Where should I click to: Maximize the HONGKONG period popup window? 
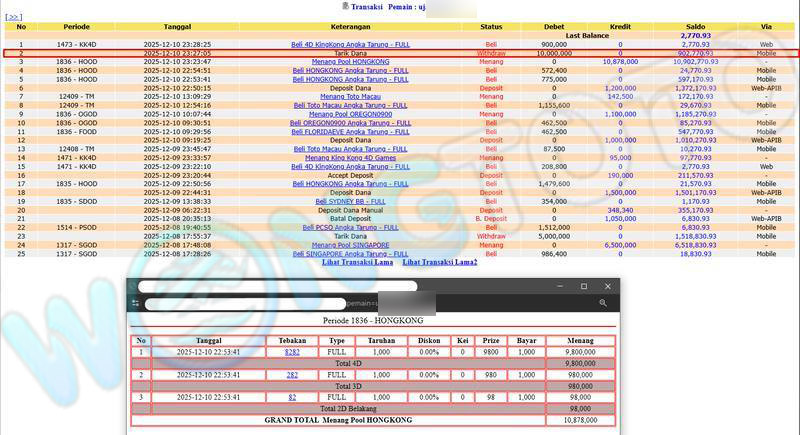coord(584,287)
